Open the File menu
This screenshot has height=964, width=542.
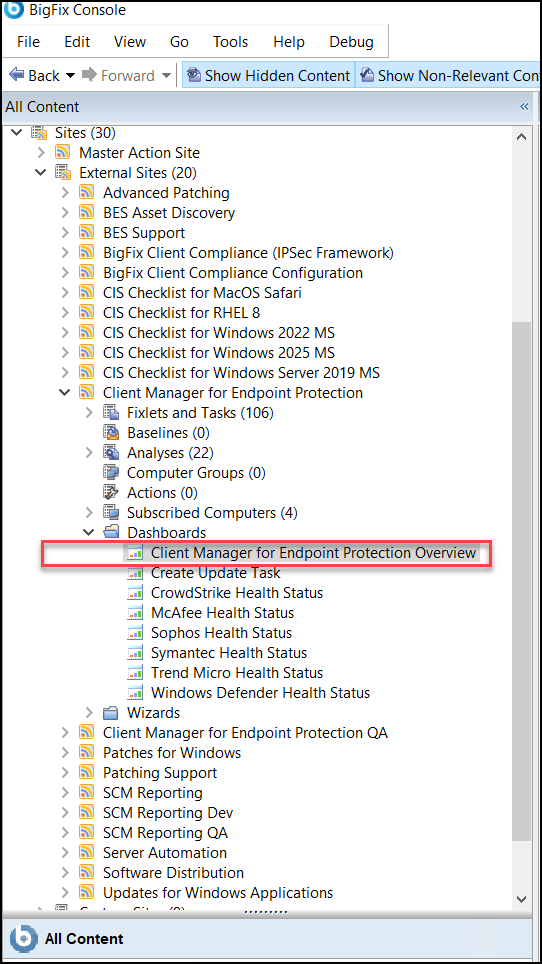pos(28,42)
